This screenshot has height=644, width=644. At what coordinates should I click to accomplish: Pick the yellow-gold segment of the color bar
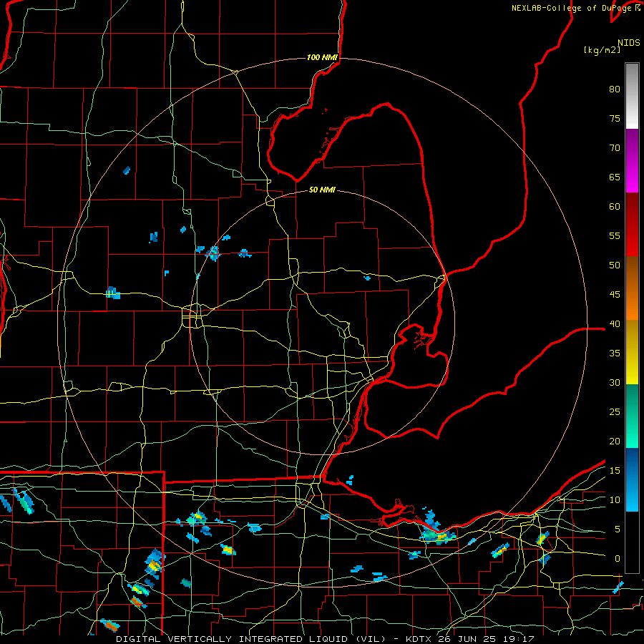[632, 352]
